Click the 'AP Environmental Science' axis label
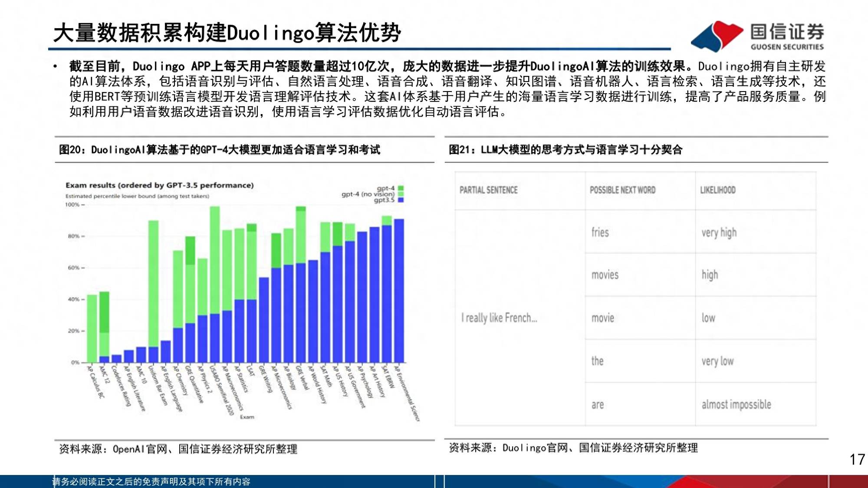The height and width of the screenshot is (488, 868). pos(407,393)
